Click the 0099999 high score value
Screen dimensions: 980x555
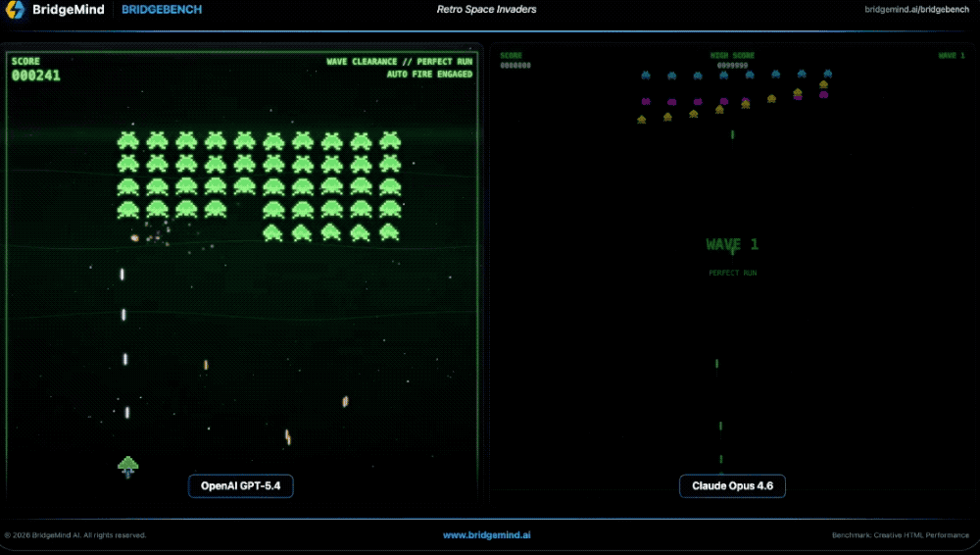[732, 65]
